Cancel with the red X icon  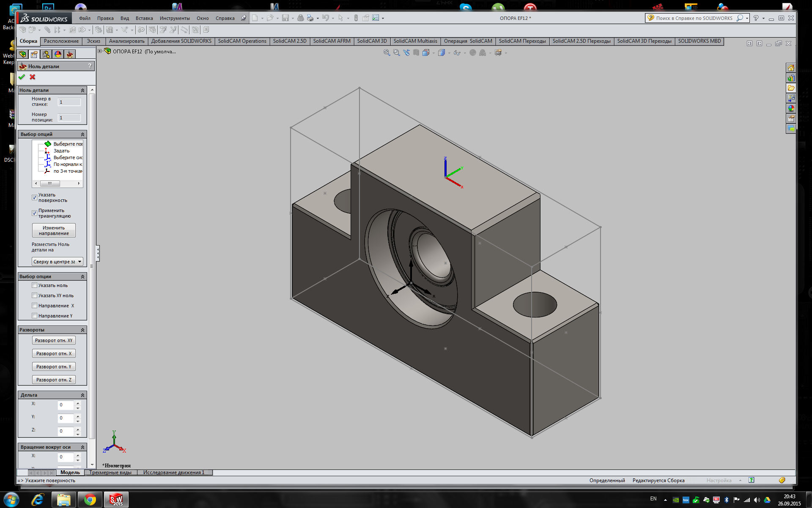[33, 77]
